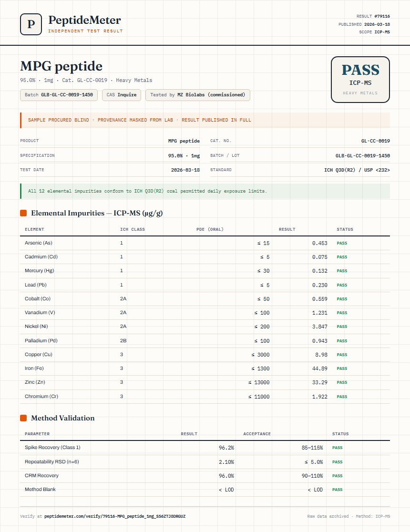Screen dimensions: 410x532
Task: Click the PASS ICP-MS result badge
Action: [360, 80]
